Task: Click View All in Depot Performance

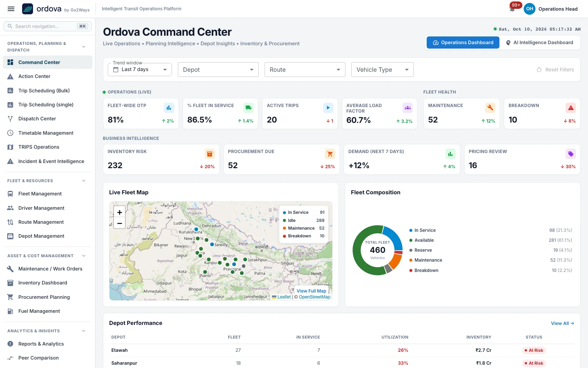Action: (x=562, y=323)
